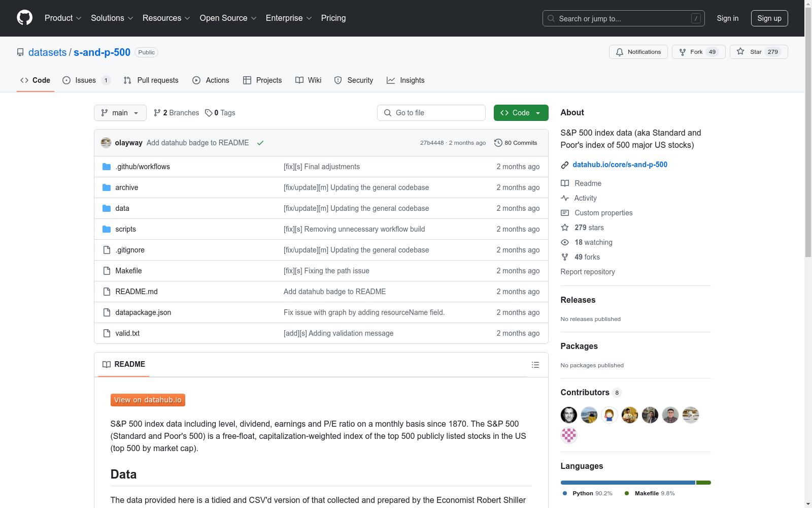
Task: View the 2 Branches link
Action: pyautogui.click(x=177, y=113)
